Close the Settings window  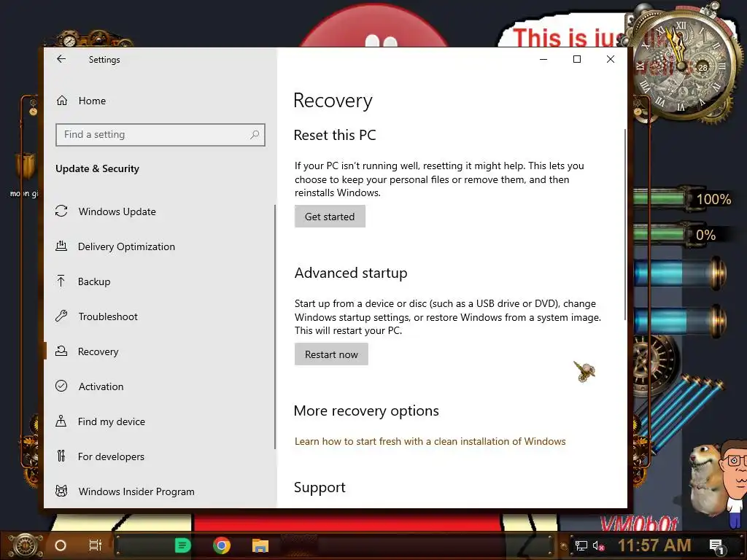pos(611,59)
